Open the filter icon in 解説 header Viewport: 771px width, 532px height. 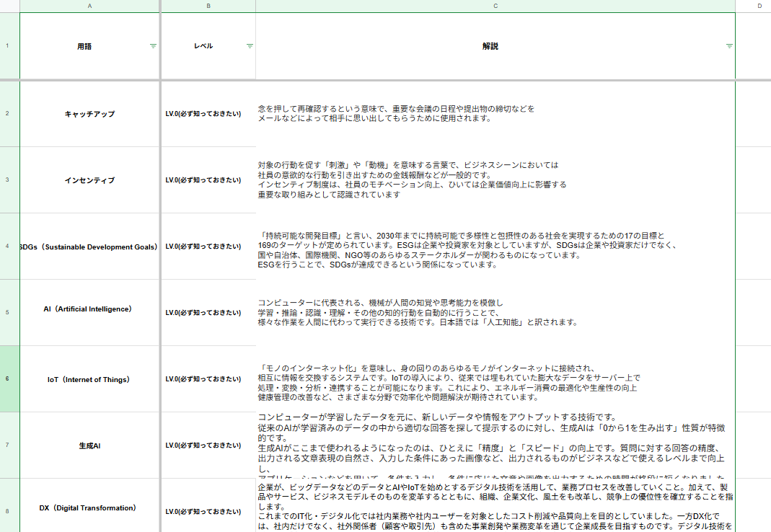point(729,46)
